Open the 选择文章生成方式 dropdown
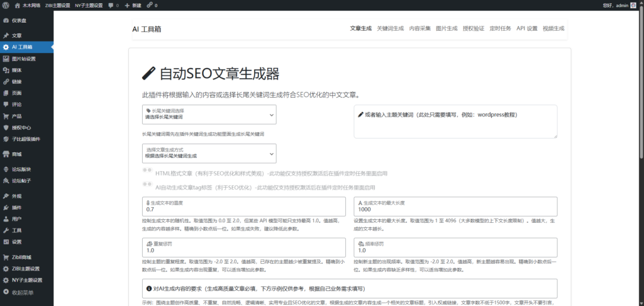 pos(209,152)
